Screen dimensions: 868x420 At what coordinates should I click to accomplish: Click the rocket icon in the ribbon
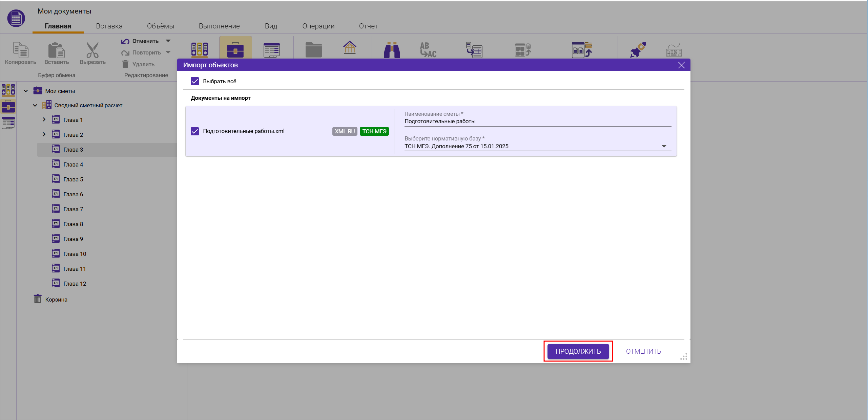click(638, 50)
